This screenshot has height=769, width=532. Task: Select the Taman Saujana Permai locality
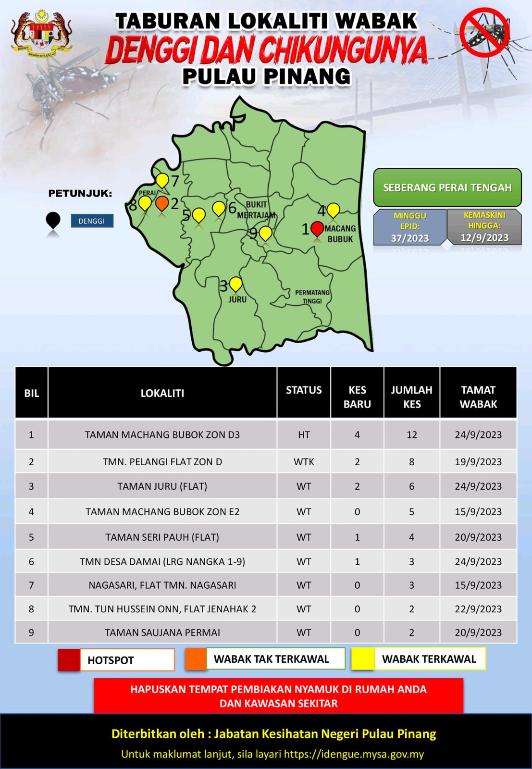click(162, 633)
